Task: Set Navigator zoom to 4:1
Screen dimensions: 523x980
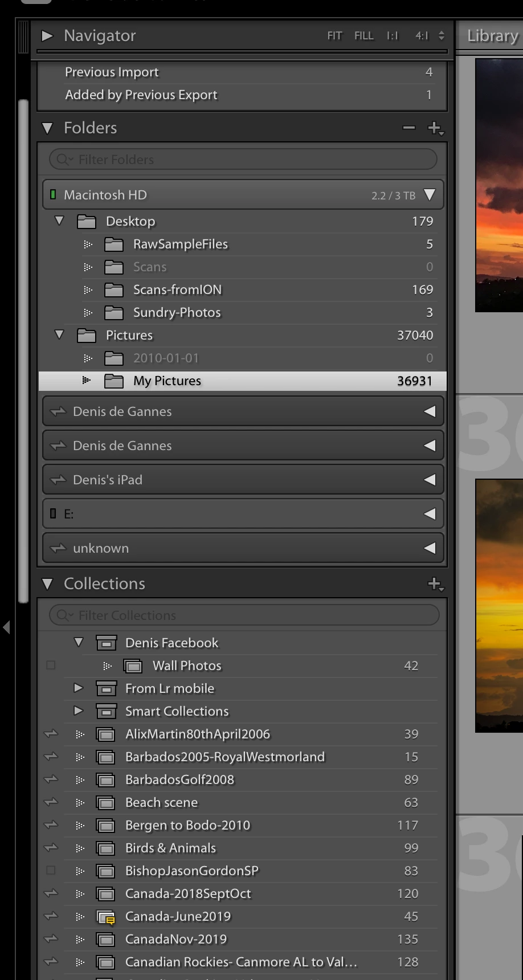Action: 422,36
